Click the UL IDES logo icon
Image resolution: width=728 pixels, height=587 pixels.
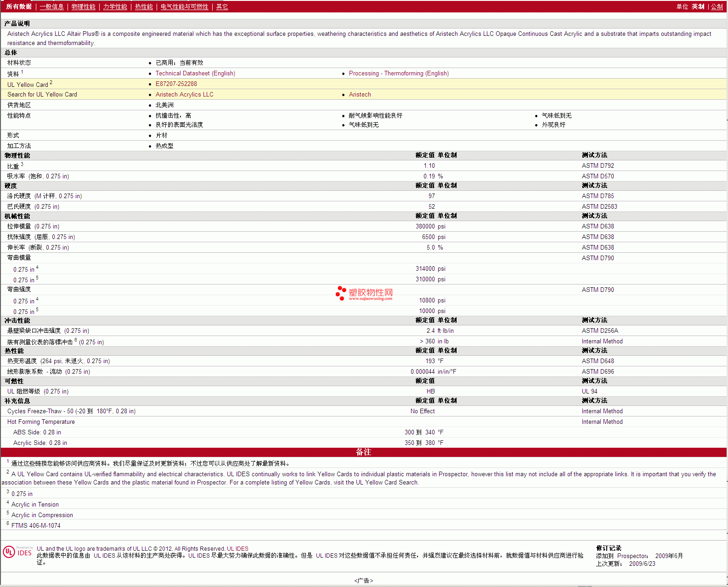pyautogui.click(x=18, y=552)
